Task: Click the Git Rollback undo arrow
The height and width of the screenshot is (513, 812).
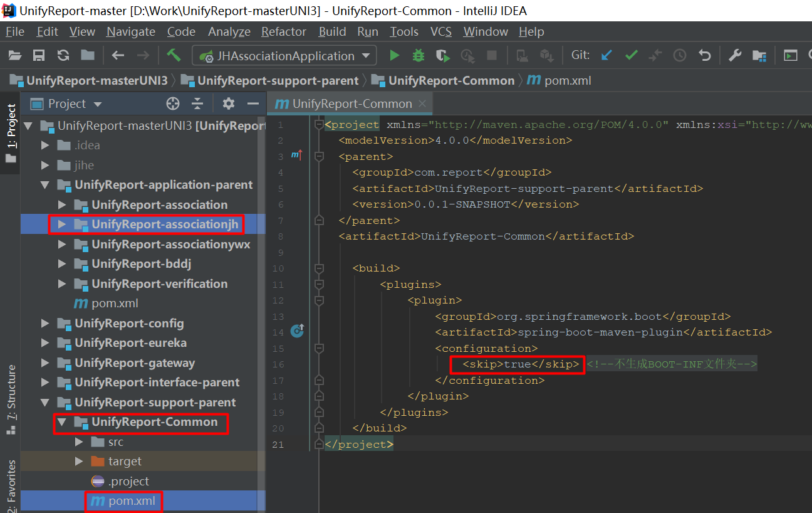Action: pos(705,56)
